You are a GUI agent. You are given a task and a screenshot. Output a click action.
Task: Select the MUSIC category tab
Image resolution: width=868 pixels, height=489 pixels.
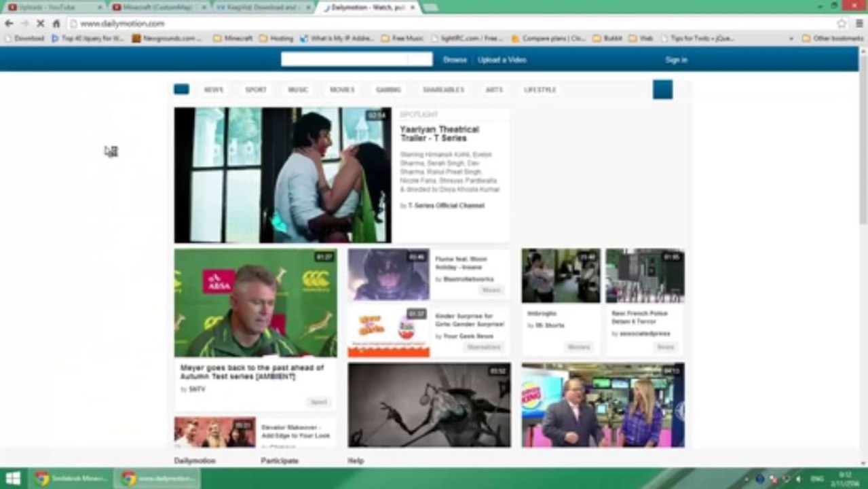pyautogui.click(x=297, y=90)
